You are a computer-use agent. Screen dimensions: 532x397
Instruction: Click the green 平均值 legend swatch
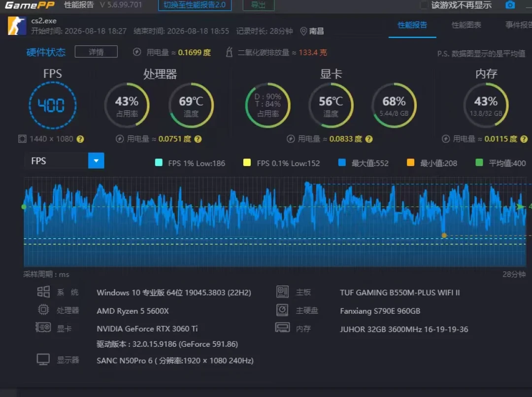[479, 163]
